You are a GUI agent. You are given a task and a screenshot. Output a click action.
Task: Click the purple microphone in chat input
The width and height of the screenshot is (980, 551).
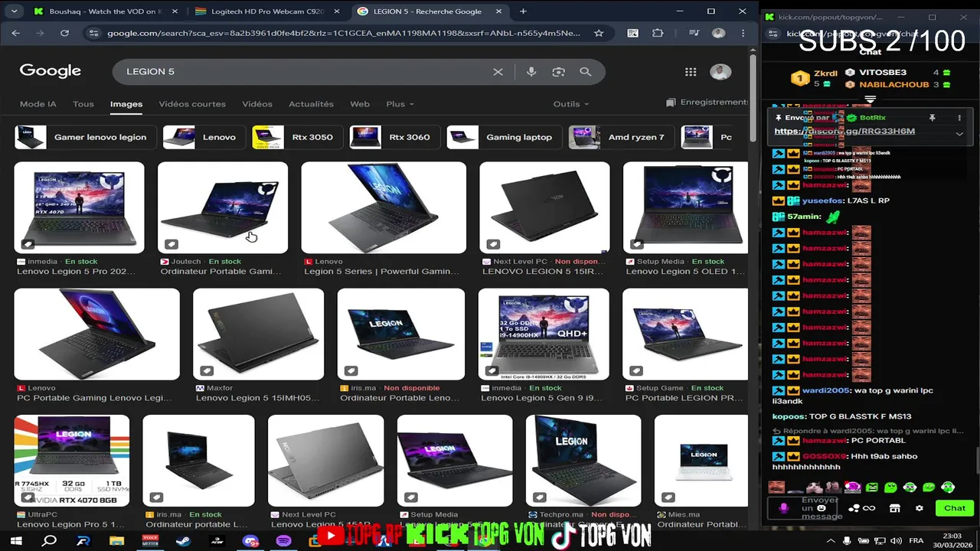pos(783,508)
